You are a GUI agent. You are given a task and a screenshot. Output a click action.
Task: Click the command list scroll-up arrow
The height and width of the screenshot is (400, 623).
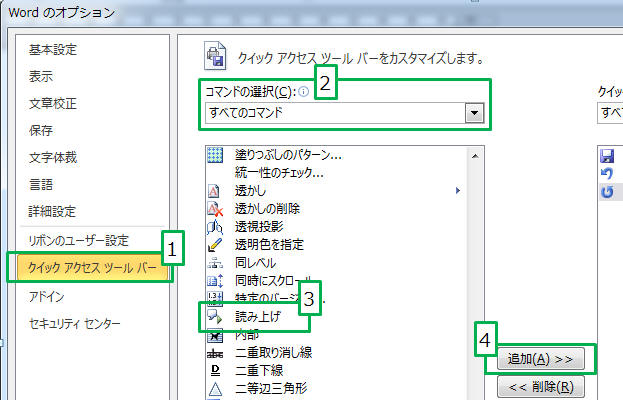[x=475, y=156]
